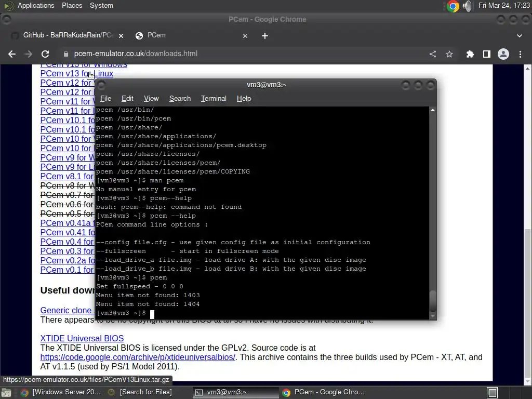Bookmark this page with star icon
This screenshot has width=532, height=399.
[x=449, y=54]
